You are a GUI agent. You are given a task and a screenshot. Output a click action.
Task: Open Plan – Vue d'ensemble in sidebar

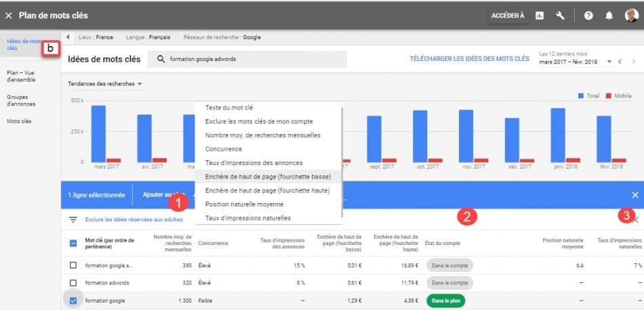(21, 76)
